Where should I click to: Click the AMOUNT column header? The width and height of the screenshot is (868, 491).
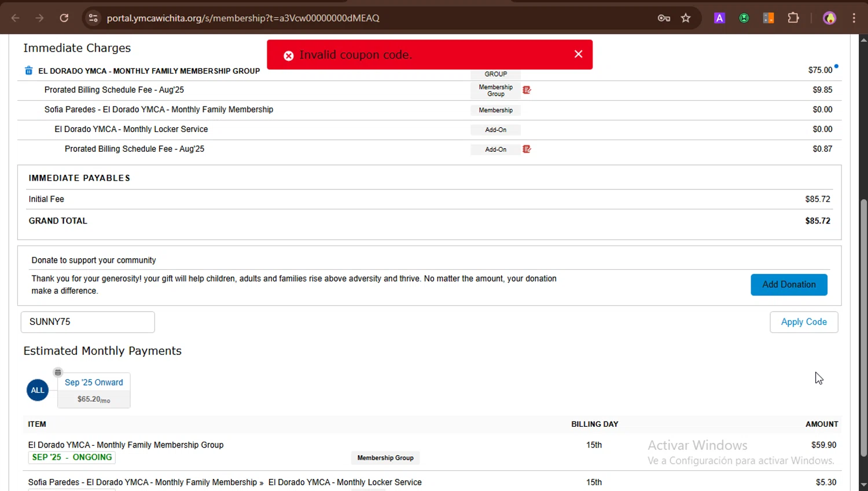(822, 424)
